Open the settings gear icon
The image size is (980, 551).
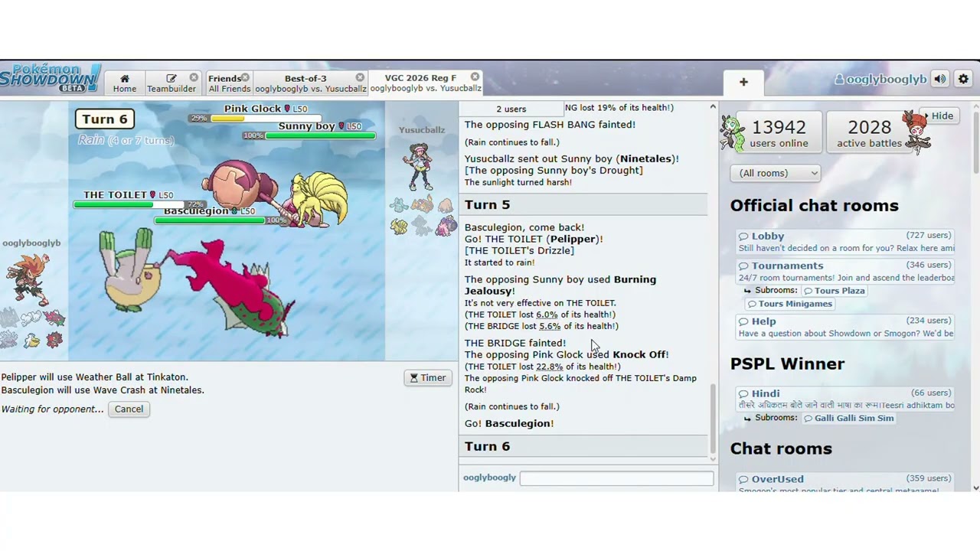[963, 79]
